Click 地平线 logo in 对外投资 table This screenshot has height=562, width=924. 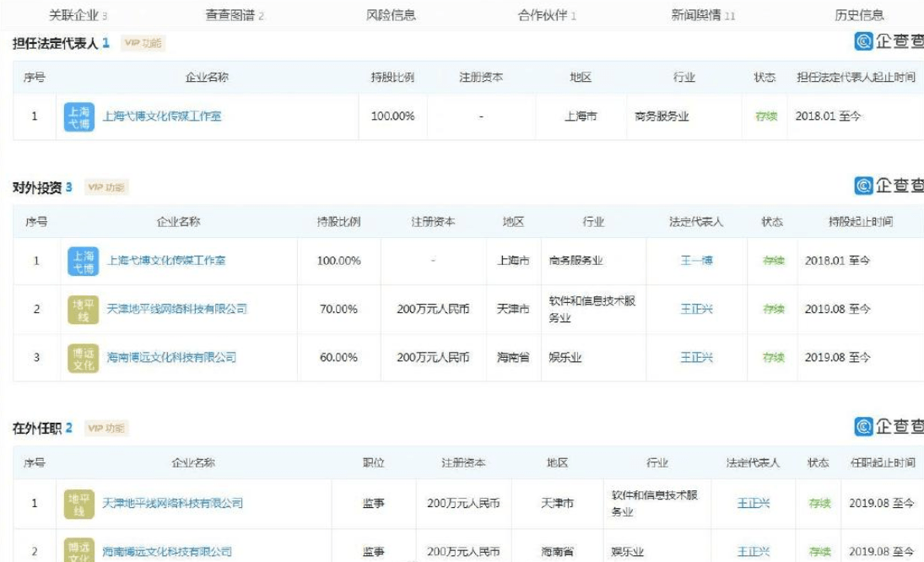[83, 309]
